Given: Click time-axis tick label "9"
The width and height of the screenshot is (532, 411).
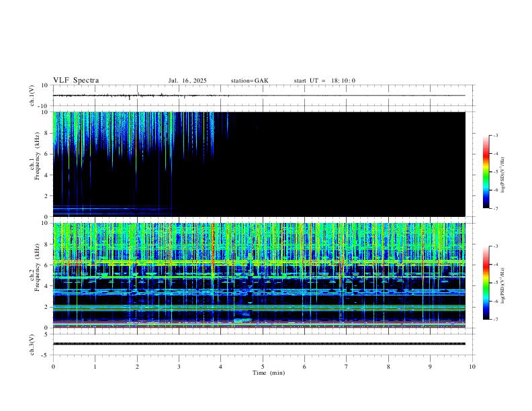Looking at the screenshot, I should point(430,367).
